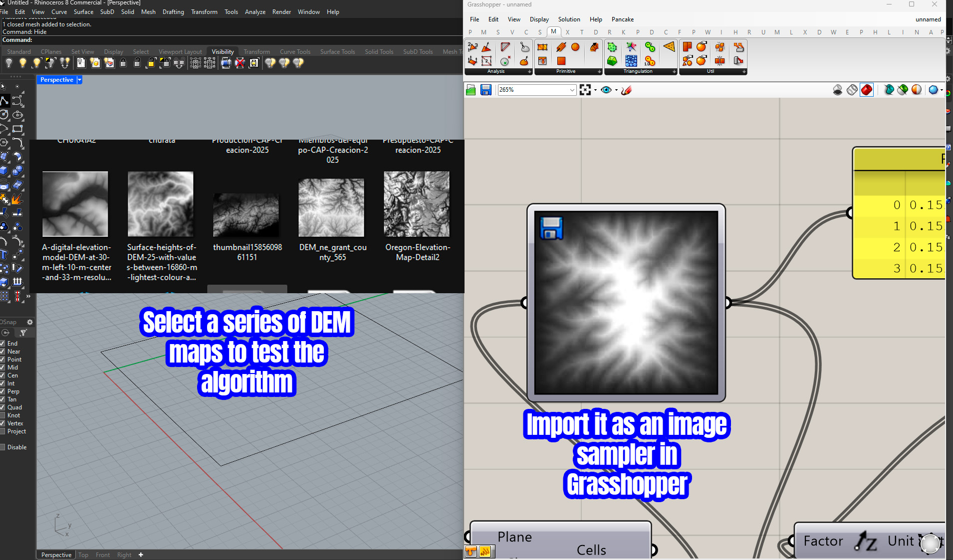Toggle the Point osnap checkbox
This screenshot has height=560, width=953.
pos(2,360)
